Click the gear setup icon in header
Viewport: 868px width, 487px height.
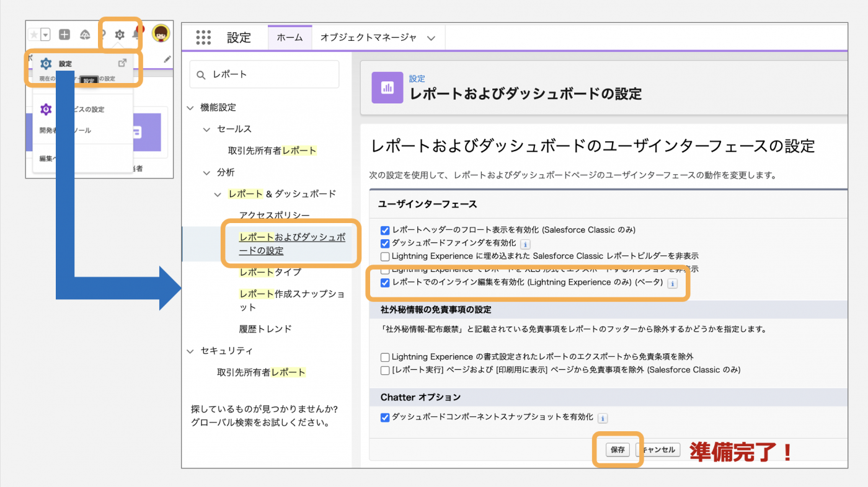pos(120,35)
